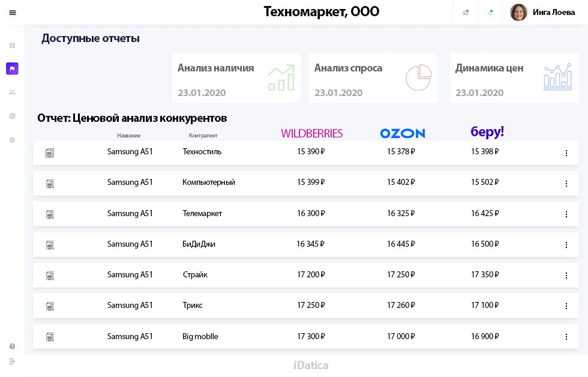Select the Анализ спроса report card
588x377 pixels.
point(373,77)
